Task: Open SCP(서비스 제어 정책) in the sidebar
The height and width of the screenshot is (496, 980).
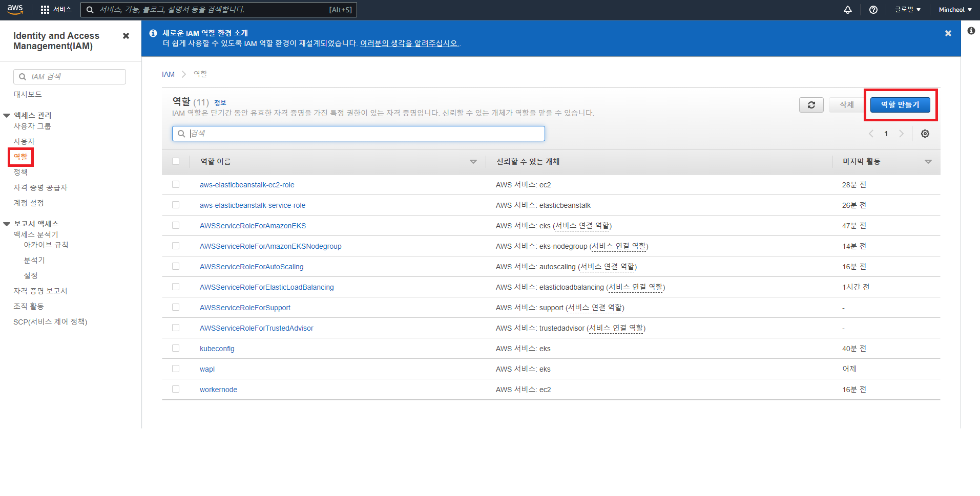Action: click(x=50, y=322)
